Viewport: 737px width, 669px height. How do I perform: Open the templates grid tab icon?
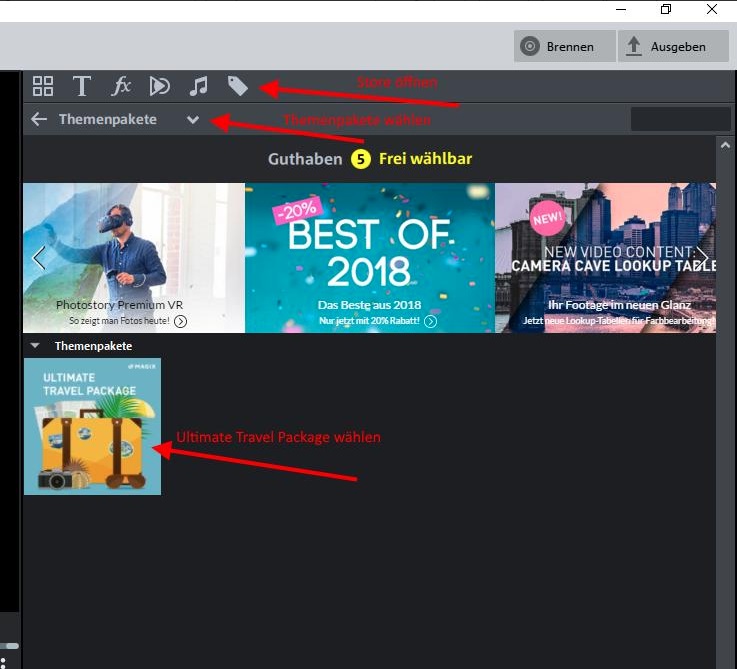coord(43,86)
